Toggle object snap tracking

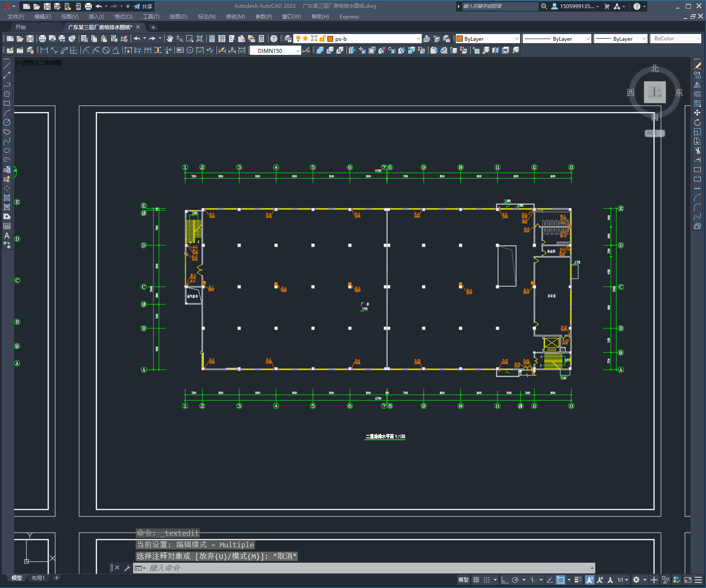pyautogui.click(x=550, y=580)
